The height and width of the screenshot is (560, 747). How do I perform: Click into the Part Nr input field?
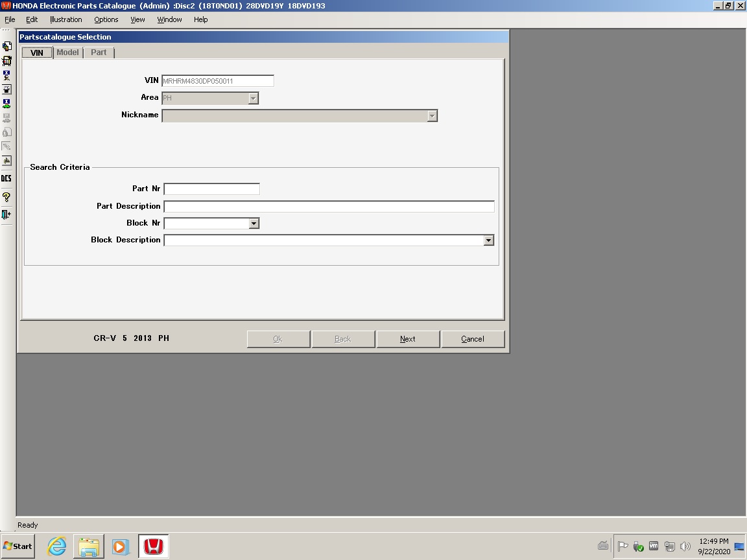pyautogui.click(x=211, y=189)
